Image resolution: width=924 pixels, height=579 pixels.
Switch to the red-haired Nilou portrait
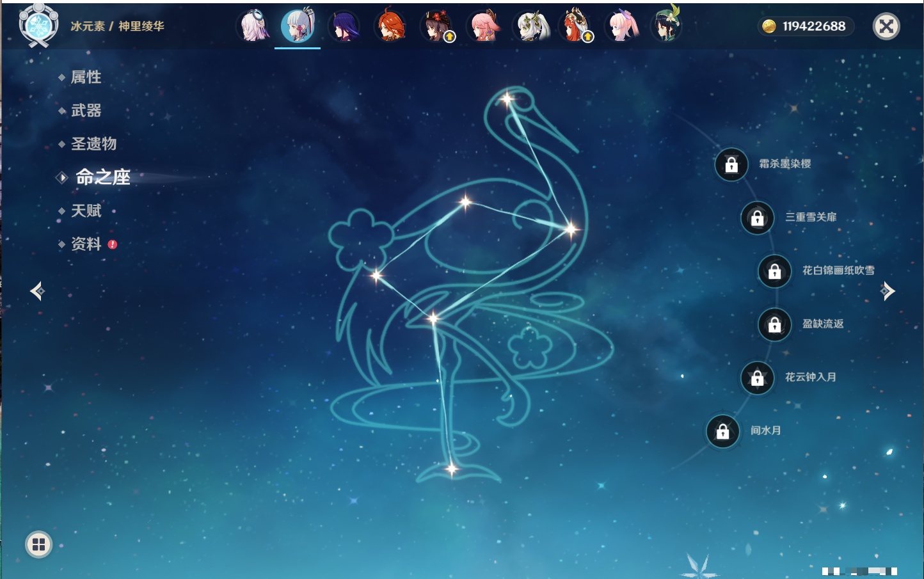pos(575,26)
